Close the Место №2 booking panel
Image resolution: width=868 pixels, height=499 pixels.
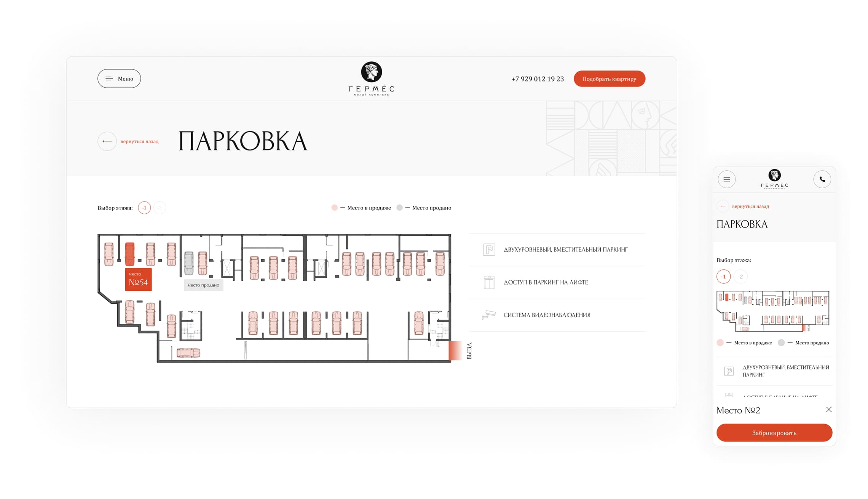tap(829, 409)
